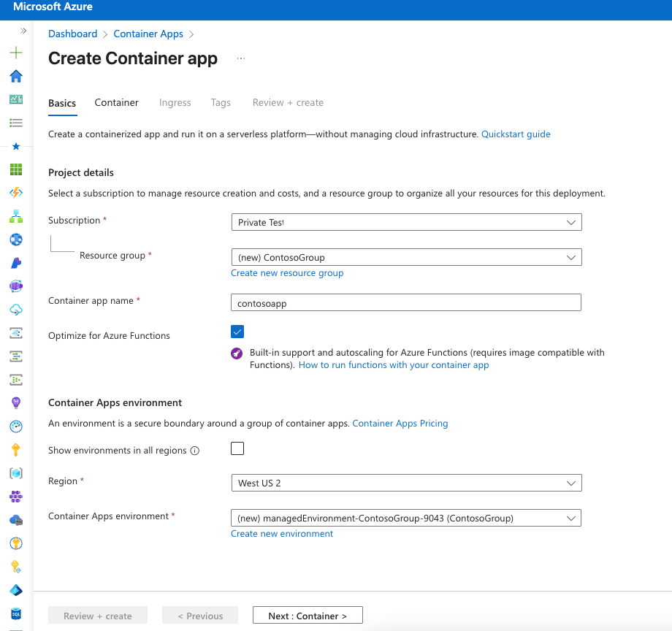Expand the left portal menu chevrons

pos(23,31)
